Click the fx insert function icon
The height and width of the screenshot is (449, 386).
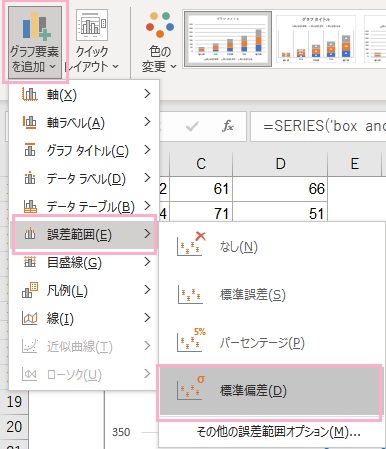228,127
